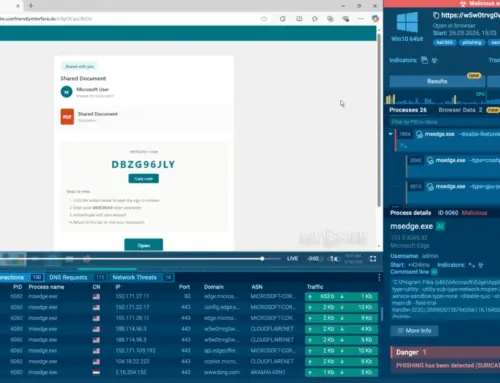Select the 150.171.27.11 connection row

pyautogui.click(x=189, y=296)
